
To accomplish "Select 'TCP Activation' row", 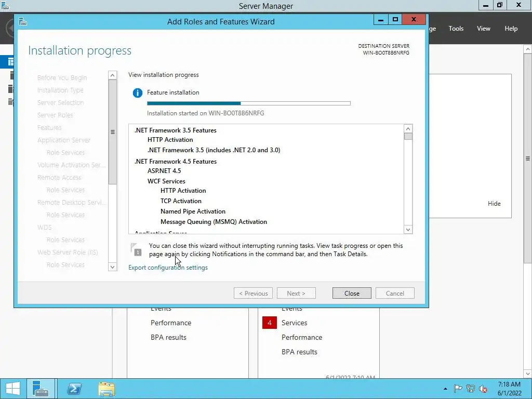I will tap(181, 201).
